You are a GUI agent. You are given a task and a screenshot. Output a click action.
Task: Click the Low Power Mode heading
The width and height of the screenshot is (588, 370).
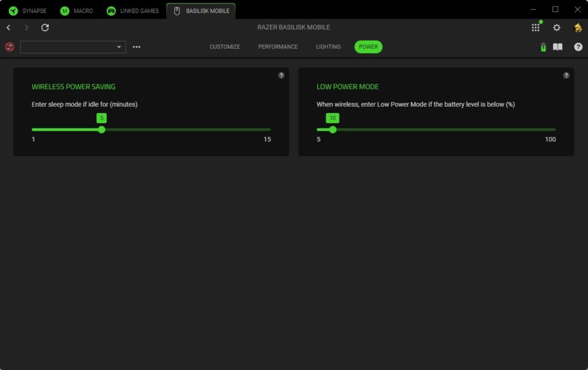tap(347, 87)
